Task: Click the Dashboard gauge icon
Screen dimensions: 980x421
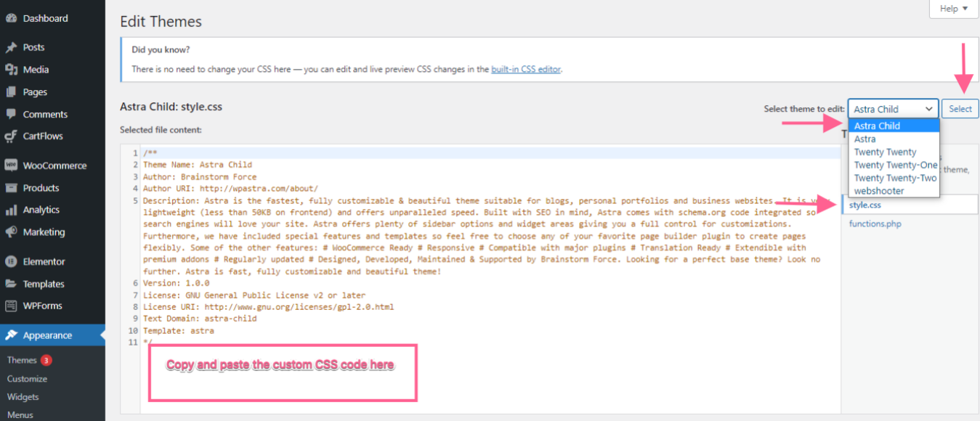Action: tap(11, 18)
